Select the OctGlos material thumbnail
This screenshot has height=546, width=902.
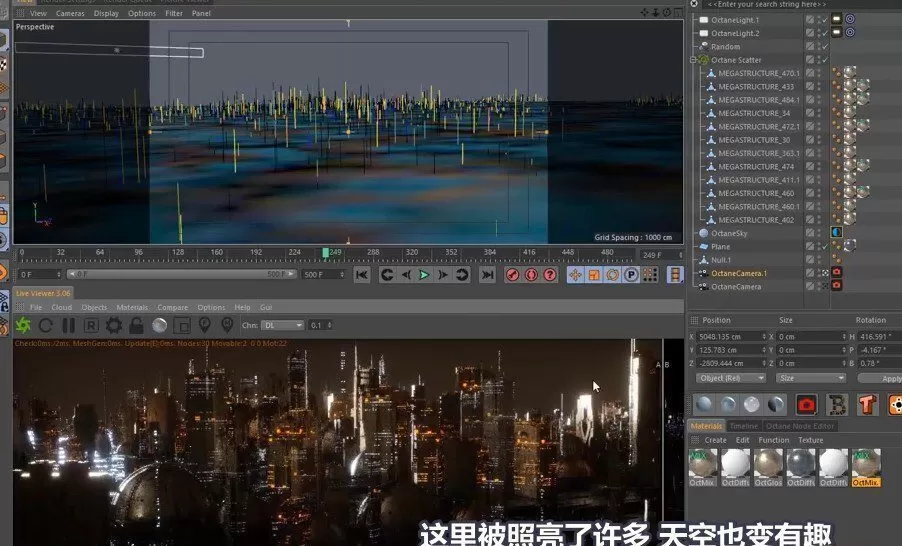768,465
